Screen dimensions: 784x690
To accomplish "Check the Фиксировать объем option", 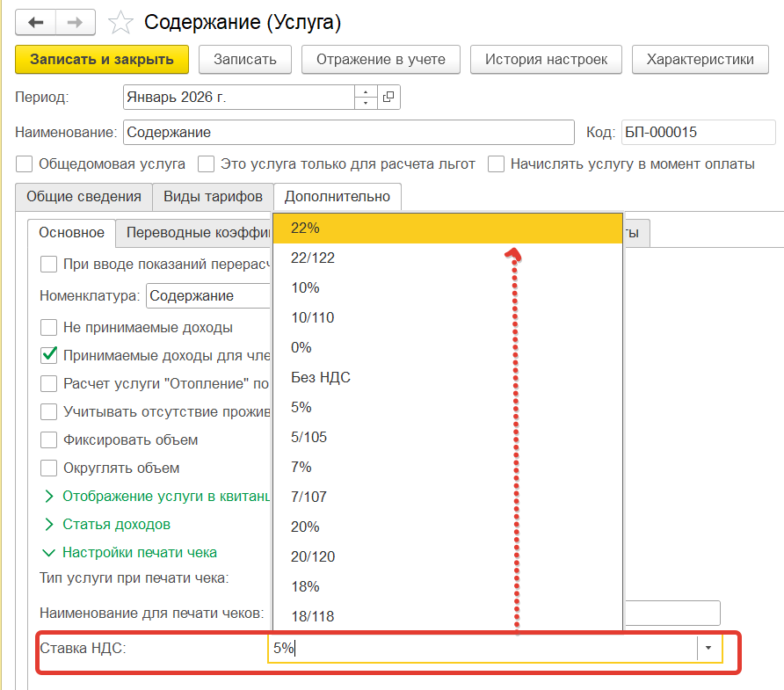I will pos(49,439).
